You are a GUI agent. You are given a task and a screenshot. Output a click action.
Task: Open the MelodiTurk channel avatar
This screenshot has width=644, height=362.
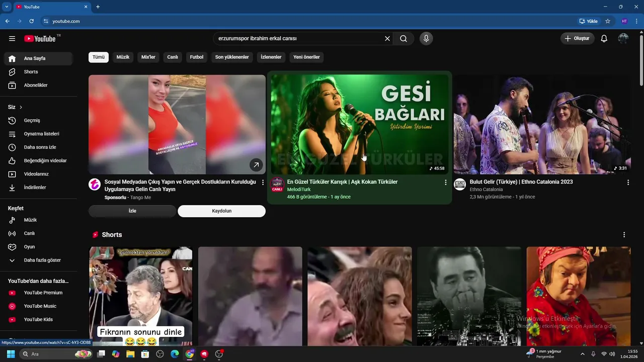[x=277, y=185]
